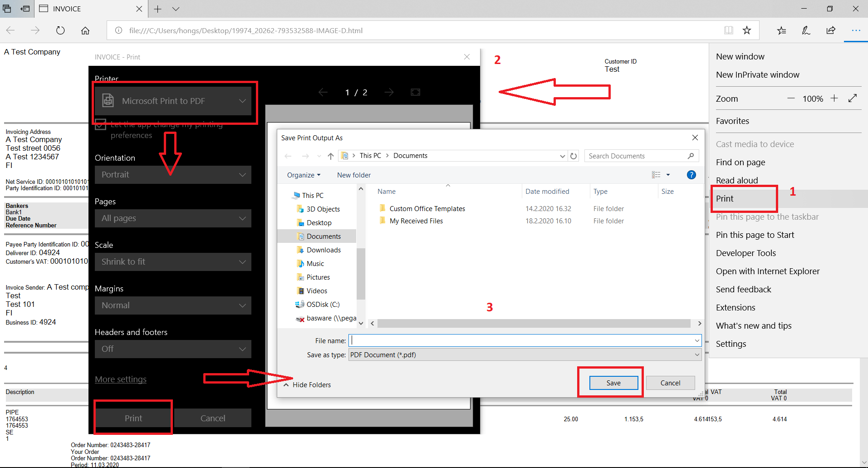Screen dimensions: 868x468
Task: Select Print in browser menu
Action: pyautogui.click(x=725, y=198)
